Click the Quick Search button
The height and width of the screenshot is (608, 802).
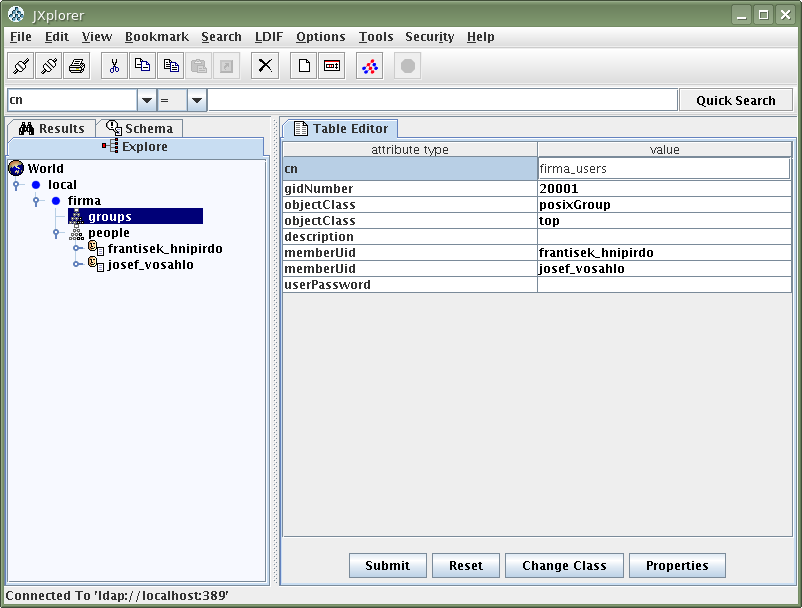[x=736, y=100]
